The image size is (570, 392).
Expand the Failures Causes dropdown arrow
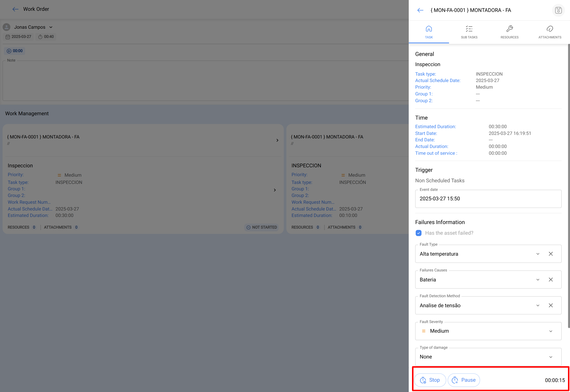tap(538, 280)
